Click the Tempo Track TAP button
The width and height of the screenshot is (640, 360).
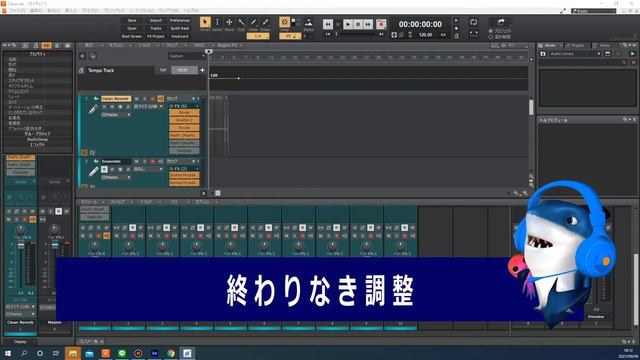[x=163, y=70]
